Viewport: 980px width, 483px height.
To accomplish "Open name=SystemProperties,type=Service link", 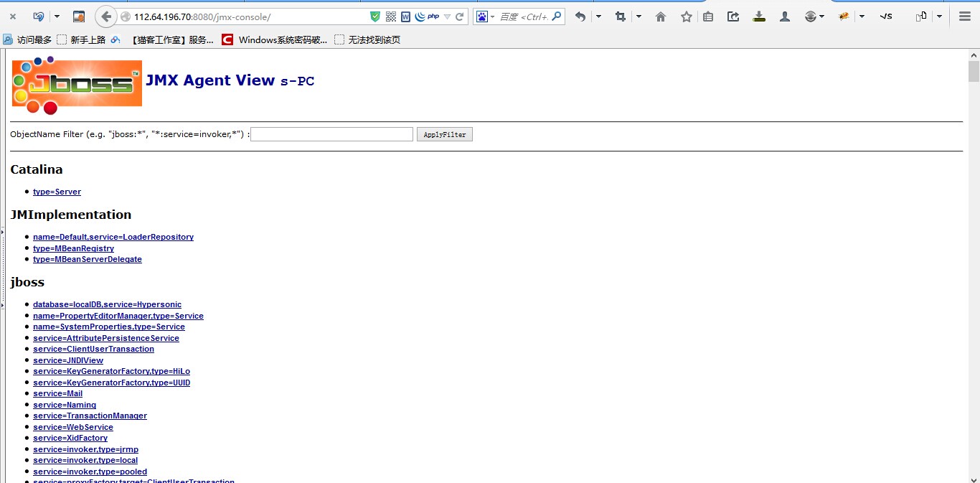I will (109, 327).
